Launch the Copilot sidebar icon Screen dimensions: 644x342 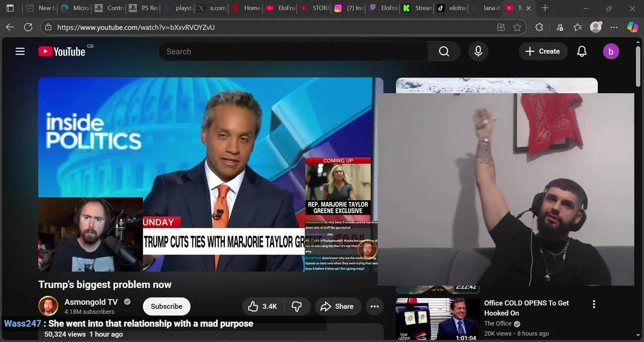pyautogui.click(x=633, y=27)
